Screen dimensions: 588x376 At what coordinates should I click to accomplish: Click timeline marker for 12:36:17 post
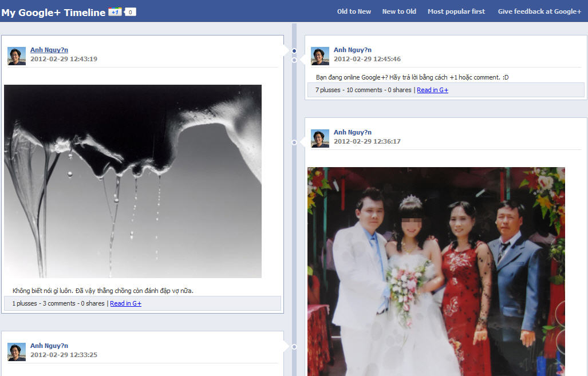294,142
